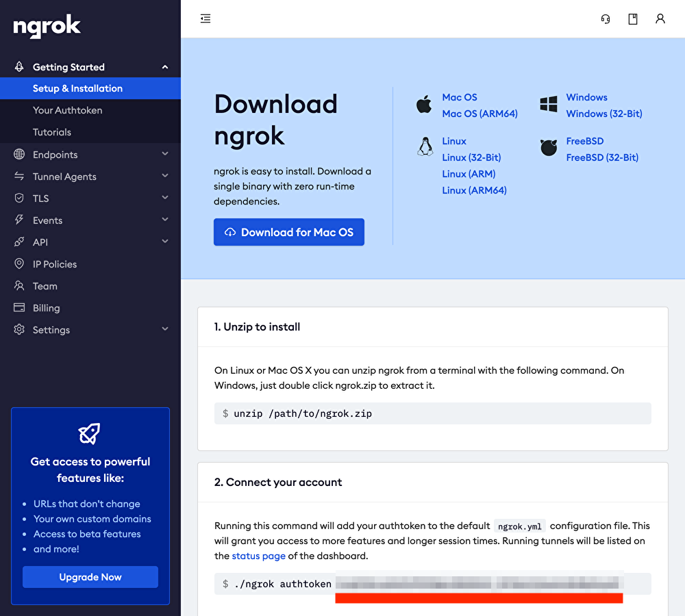Click the Windows logo icon
685x616 pixels.
[549, 104]
